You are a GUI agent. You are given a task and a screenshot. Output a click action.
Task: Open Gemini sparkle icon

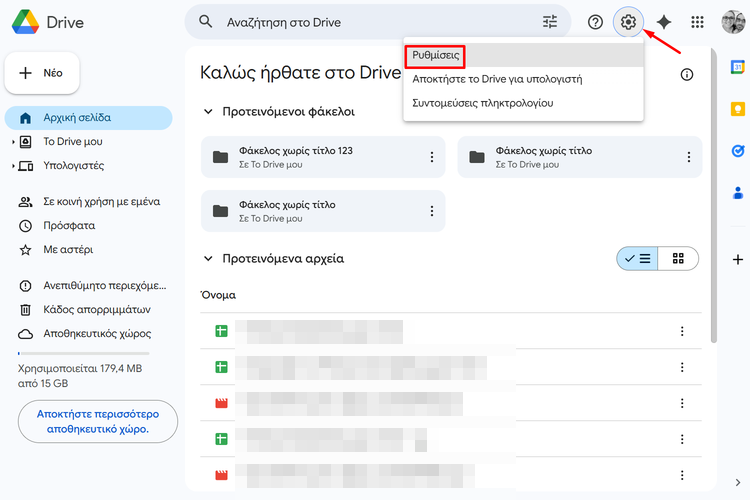[x=663, y=22]
